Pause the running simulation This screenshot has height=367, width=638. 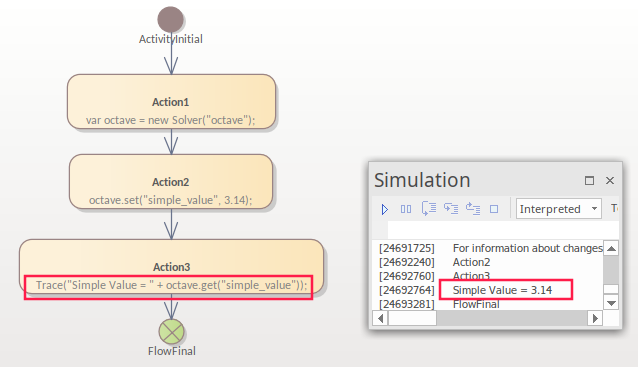(406, 209)
